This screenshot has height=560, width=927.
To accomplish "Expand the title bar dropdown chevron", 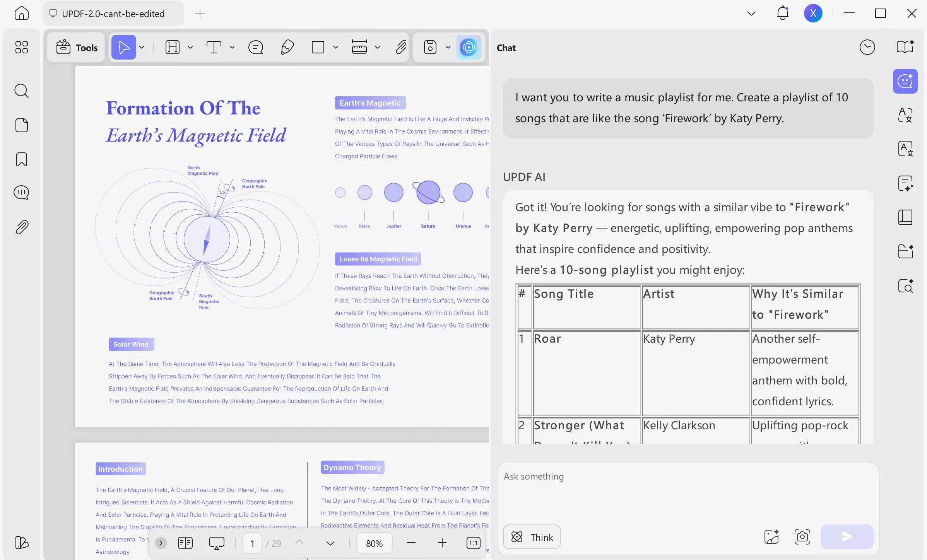I will pos(751,14).
